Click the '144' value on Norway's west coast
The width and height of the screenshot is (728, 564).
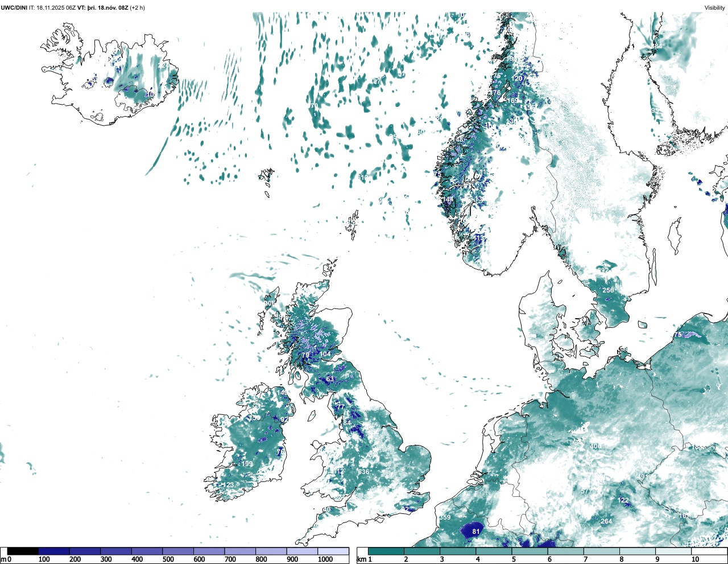click(x=449, y=199)
